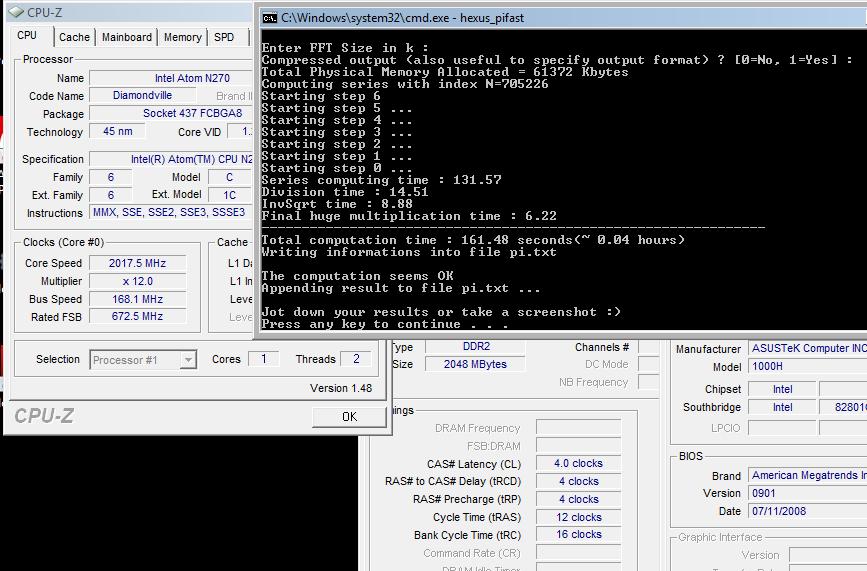867x571 pixels.
Task: Click the Chipset value Intel
Action: tap(782, 389)
